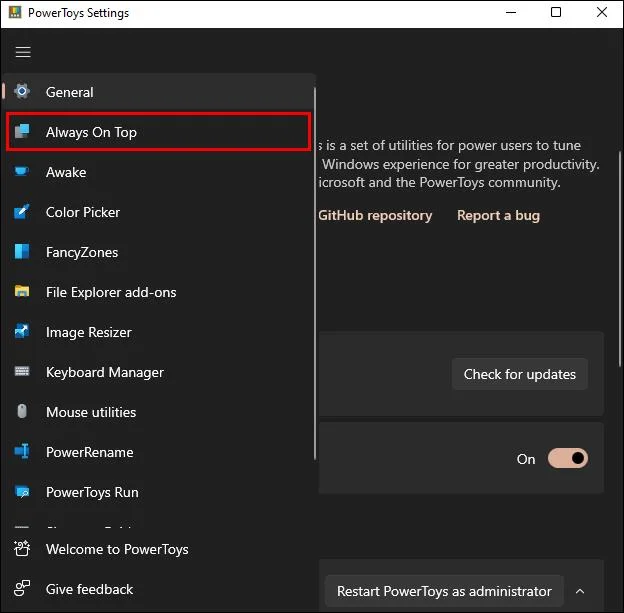624x613 pixels.
Task: Click the sidebar navigation scrollbar
Action: point(315,274)
